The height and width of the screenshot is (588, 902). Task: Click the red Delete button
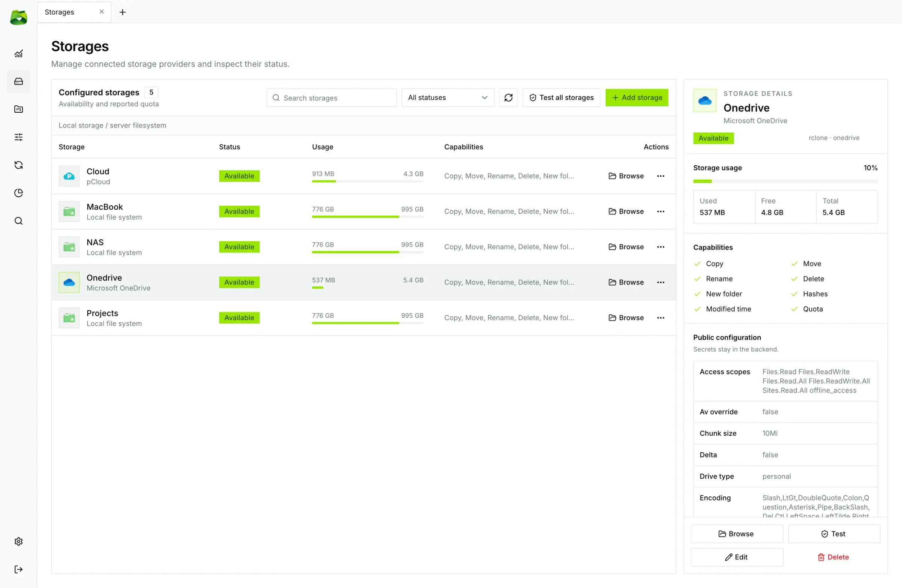(x=834, y=557)
